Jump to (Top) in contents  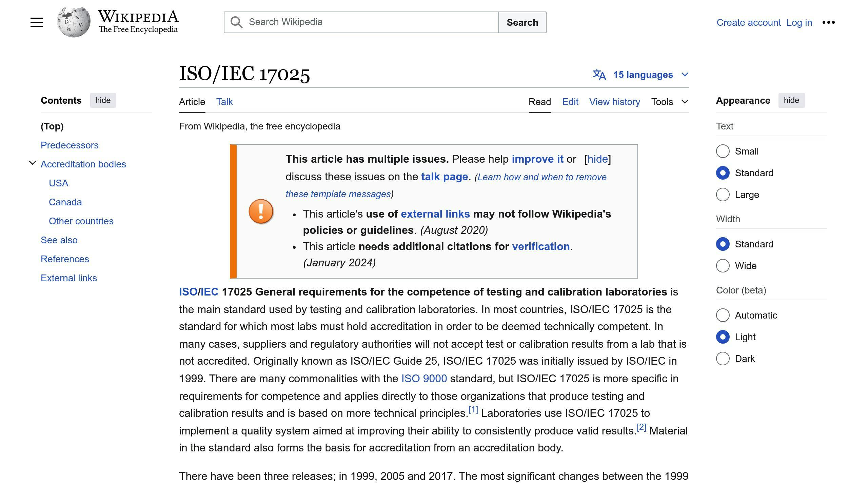[x=52, y=126]
